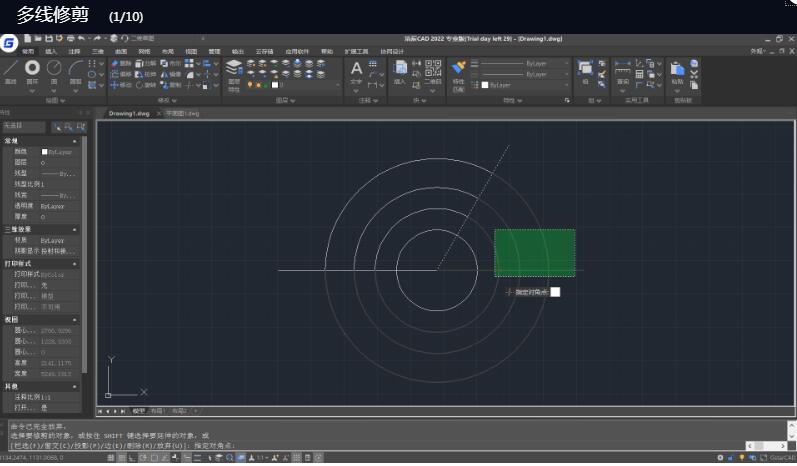797x466 pixels.
Task: Open the Layer Properties manager icon
Action: [233, 70]
